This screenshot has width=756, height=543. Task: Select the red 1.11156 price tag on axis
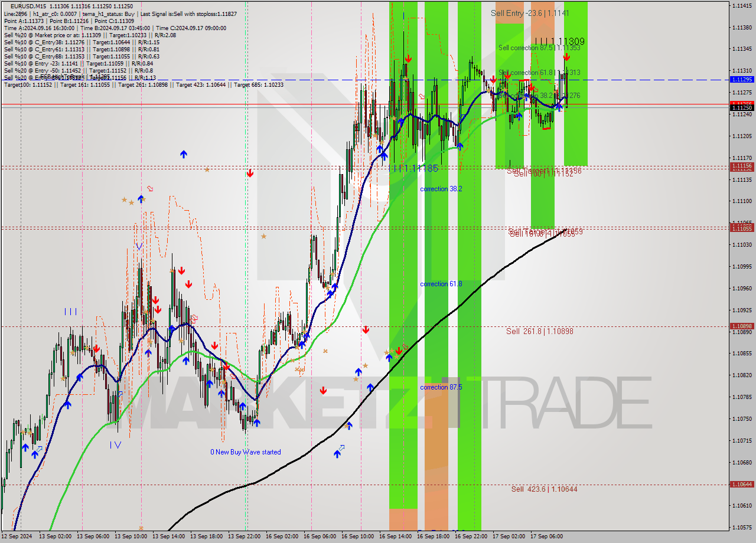click(742, 166)
